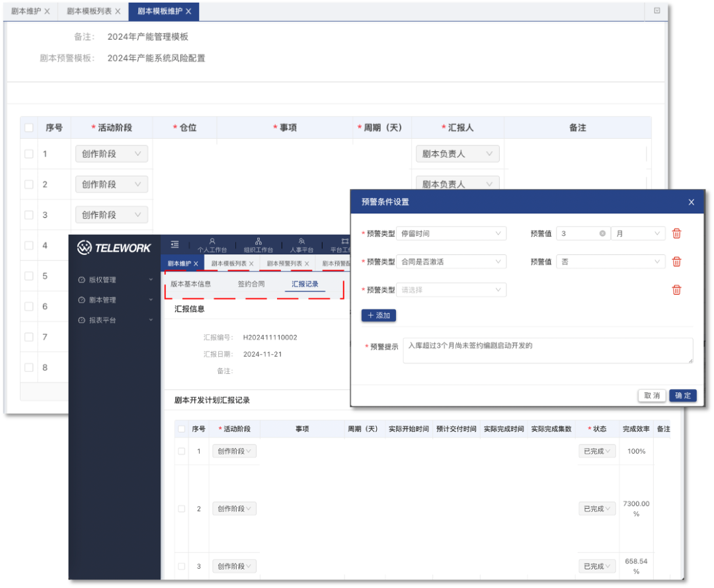Click the 剧本管理 sidebar icon

(81, 300)
